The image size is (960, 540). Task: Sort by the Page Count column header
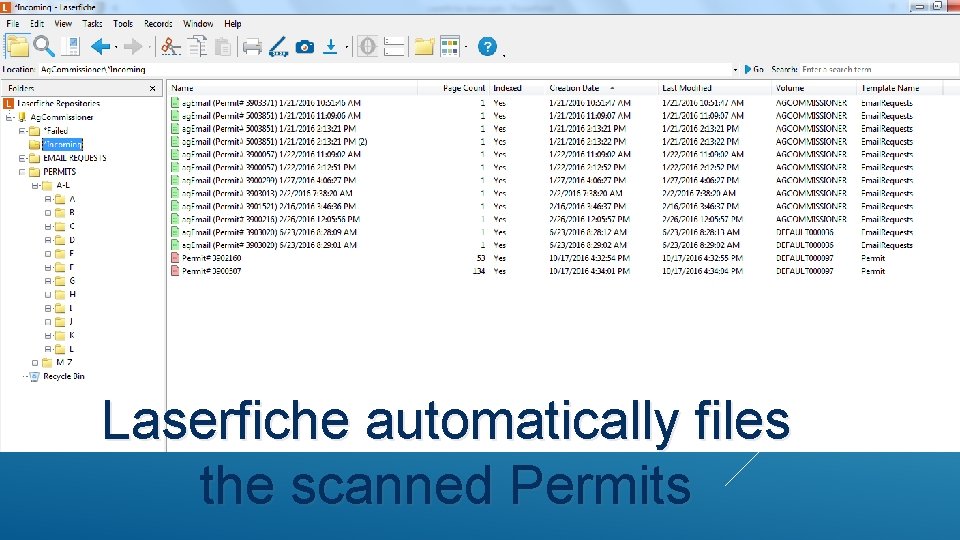coord(453,88)
